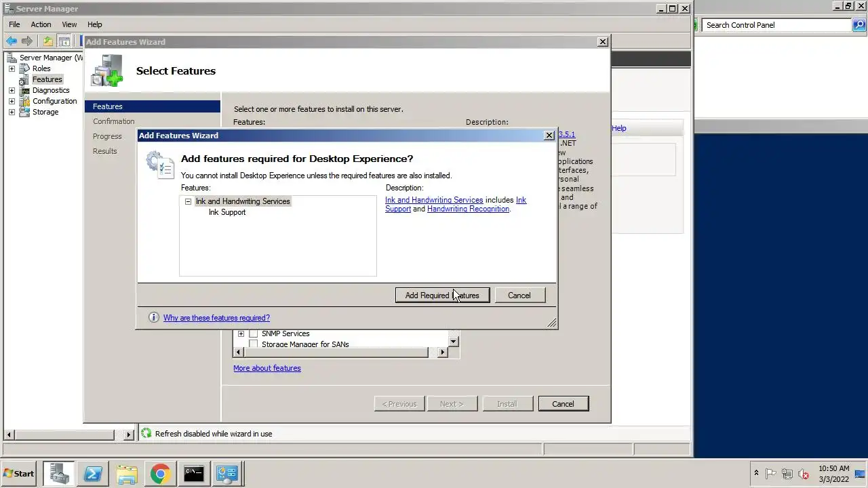Click the Diagnostics node icon in the tree
This screenshot has height=488, width=868.
click(24, 90)
